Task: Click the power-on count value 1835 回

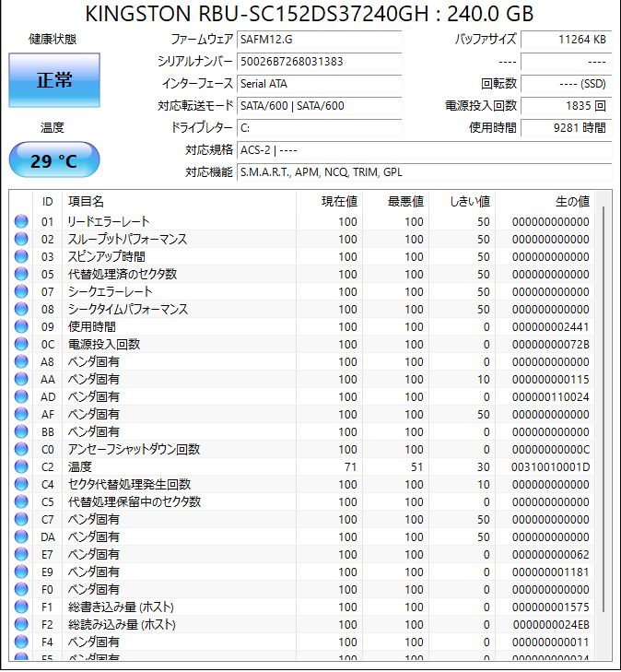Action: point(566,105)
